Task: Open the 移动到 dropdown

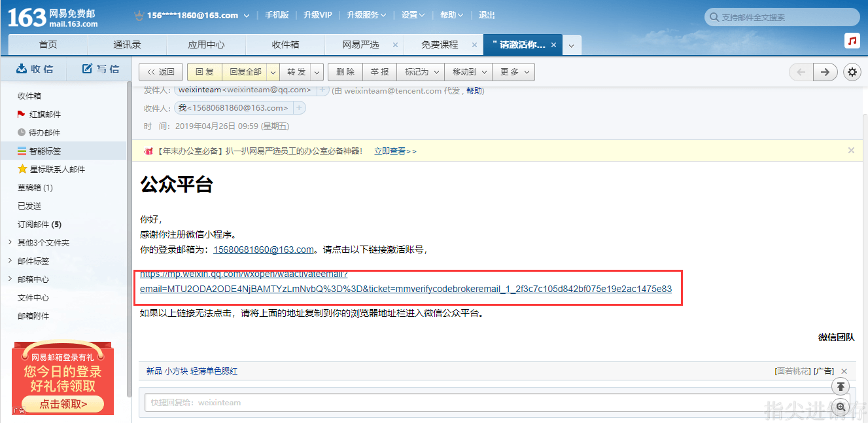Action: 468,72
